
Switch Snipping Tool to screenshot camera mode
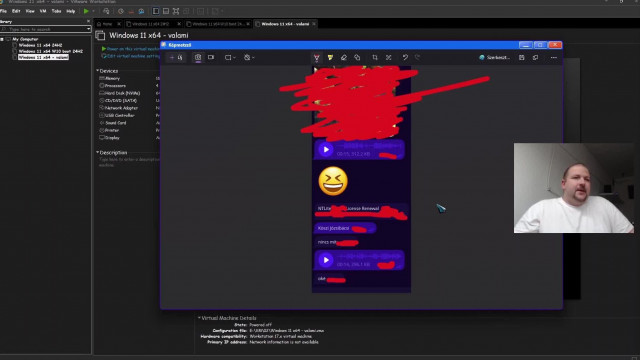[198, 58]
